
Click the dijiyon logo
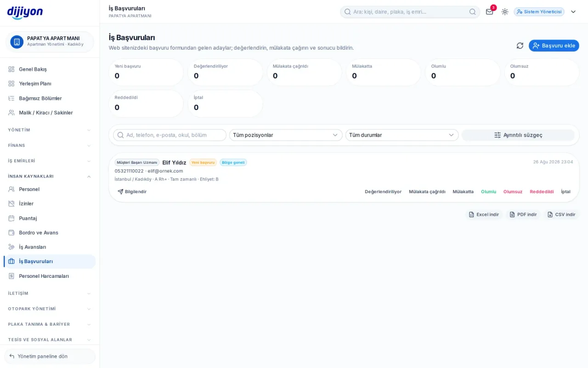pyautogui.click(x=25, y=12)
